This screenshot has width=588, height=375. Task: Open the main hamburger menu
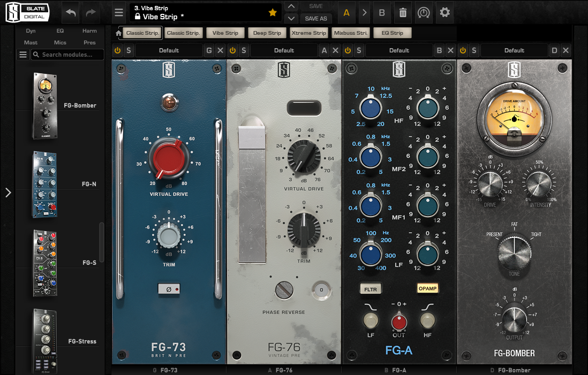coord(119,13)
